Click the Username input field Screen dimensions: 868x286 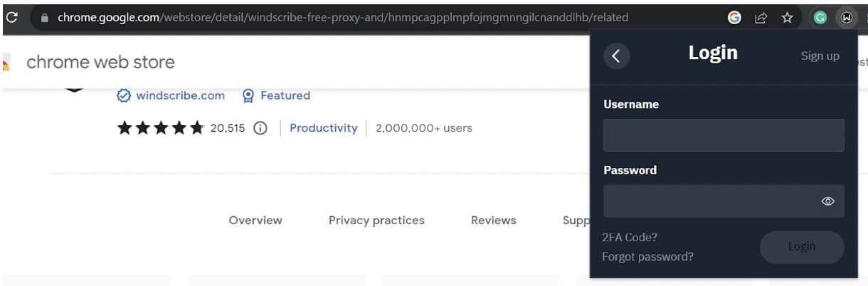pyautogui.click(x=724, y=135)
